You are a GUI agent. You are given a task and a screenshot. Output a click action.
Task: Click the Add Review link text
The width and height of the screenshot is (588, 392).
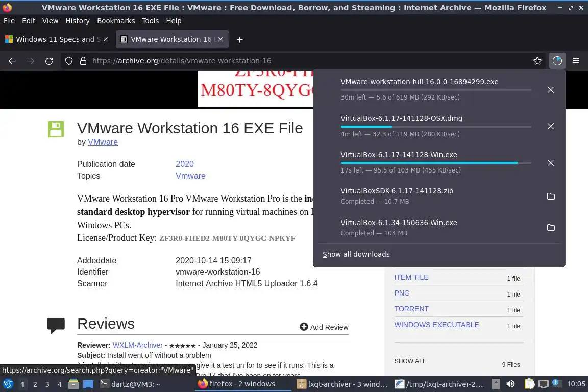[329, 327]
